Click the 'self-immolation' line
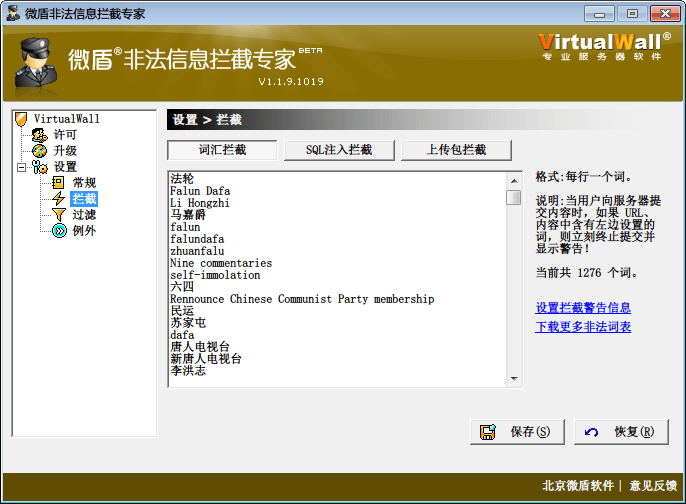This screenshot has width=686, height=504. (215, 275)
